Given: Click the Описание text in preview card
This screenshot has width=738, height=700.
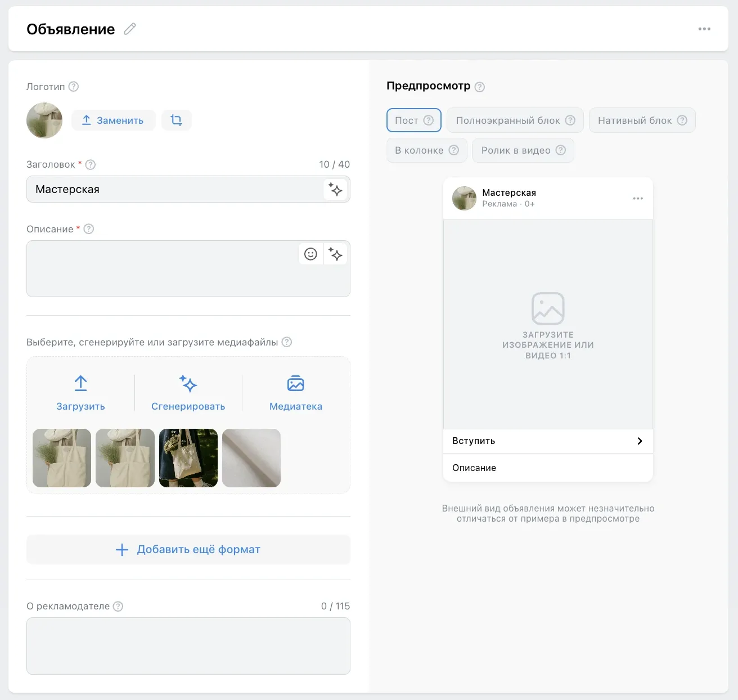Looking at the screenshot, I should 474,468.
